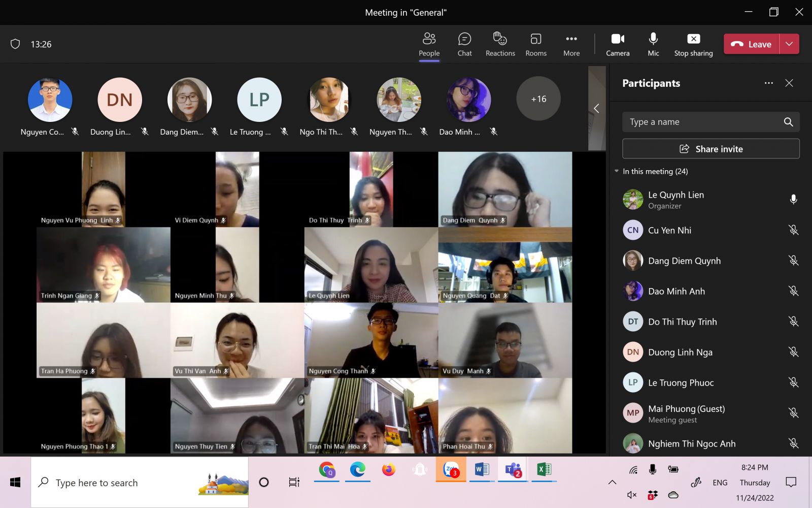
Task: Collapse the 'In this meeting' list
Action: [617, 171]
